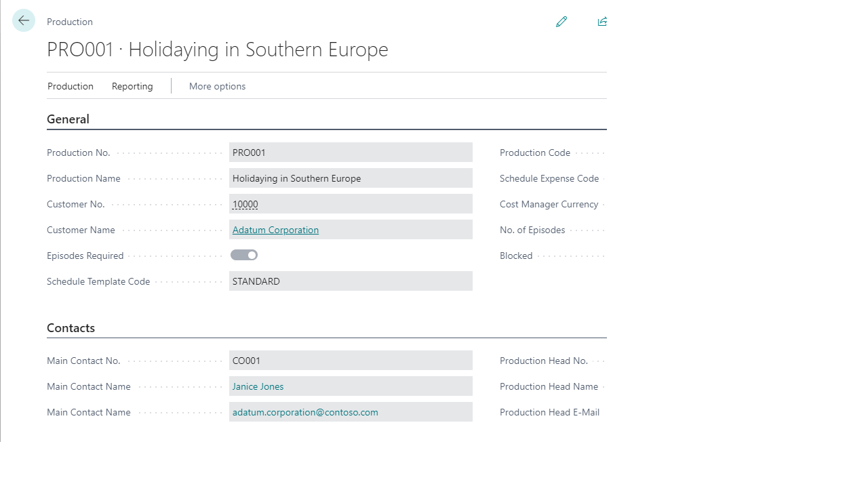The height and width of the screenshot is (488, 868).
Task: Click the customer number 10000
Action: (245, 204)
